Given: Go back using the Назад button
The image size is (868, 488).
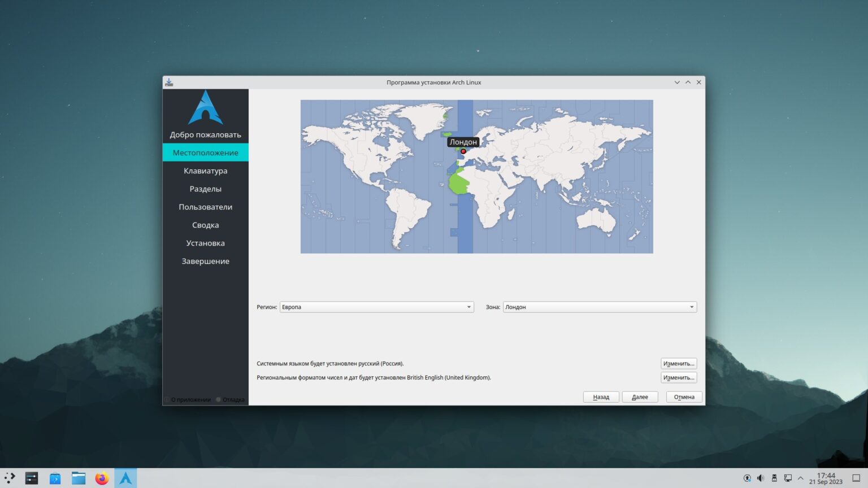Looking at the screenshot, I should tap(601, 396).
